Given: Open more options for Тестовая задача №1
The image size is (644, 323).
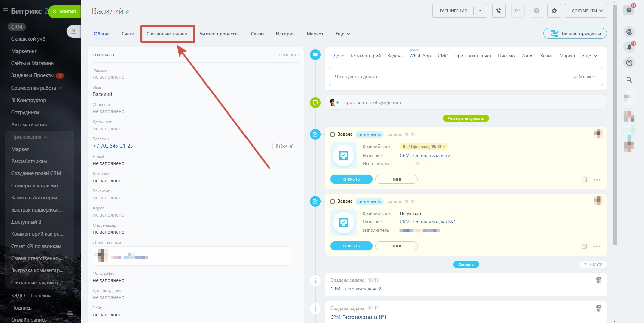Looking at the screenshot, I should point(597,246).
